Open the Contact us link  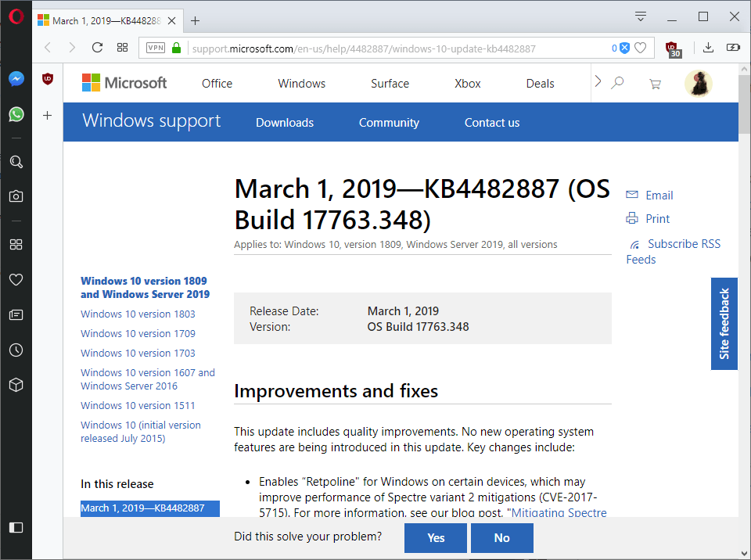click(492, 123)
